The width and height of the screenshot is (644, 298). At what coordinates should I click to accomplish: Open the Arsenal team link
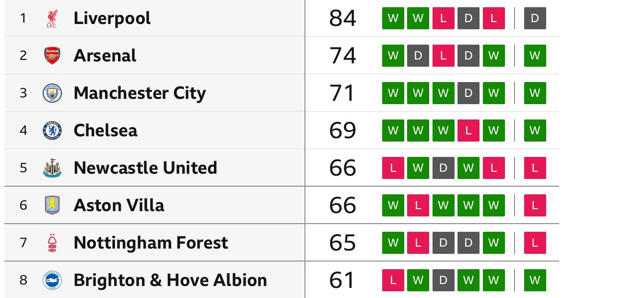[105, 56]
